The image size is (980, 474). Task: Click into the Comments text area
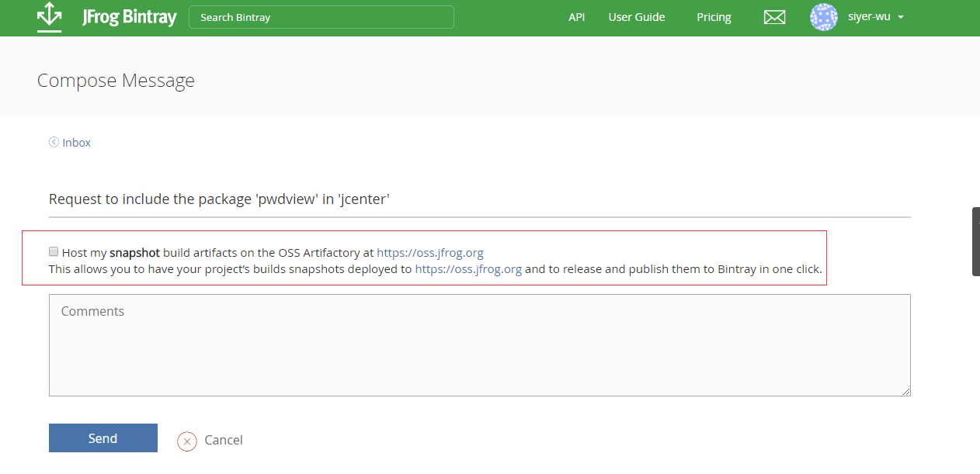point(480,345)
